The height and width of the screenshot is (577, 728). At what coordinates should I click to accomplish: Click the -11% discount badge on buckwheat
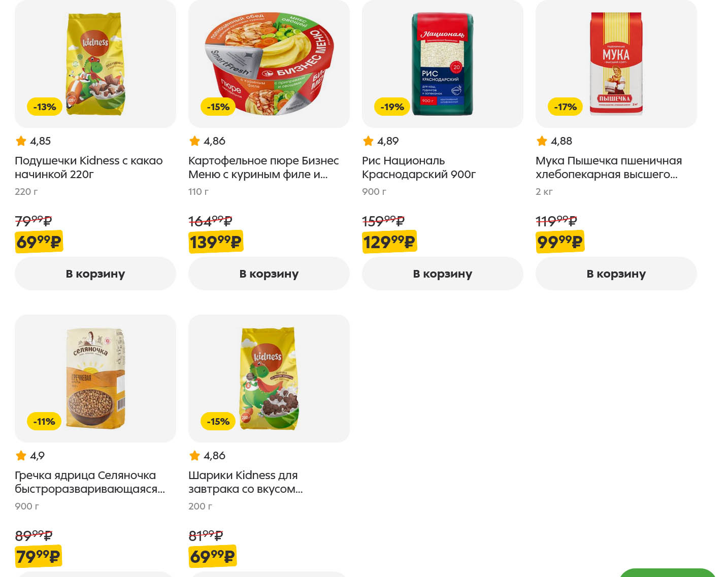(44, 422)
